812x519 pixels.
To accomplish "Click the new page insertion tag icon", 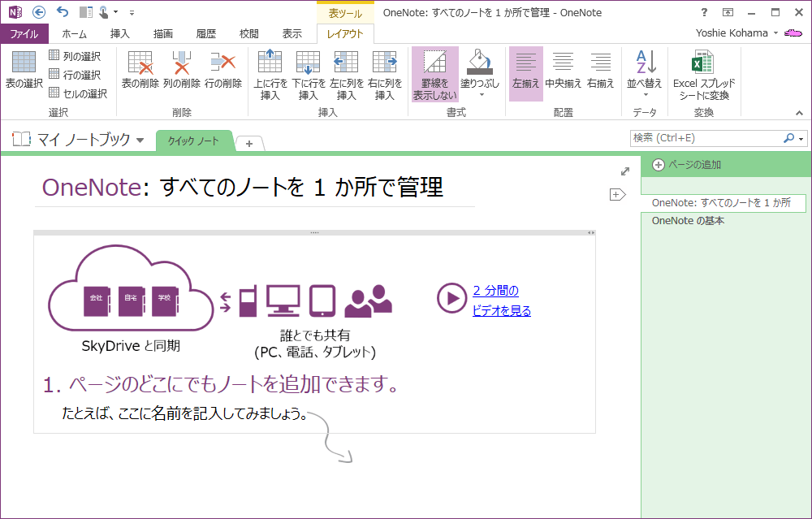I will 617,195.
